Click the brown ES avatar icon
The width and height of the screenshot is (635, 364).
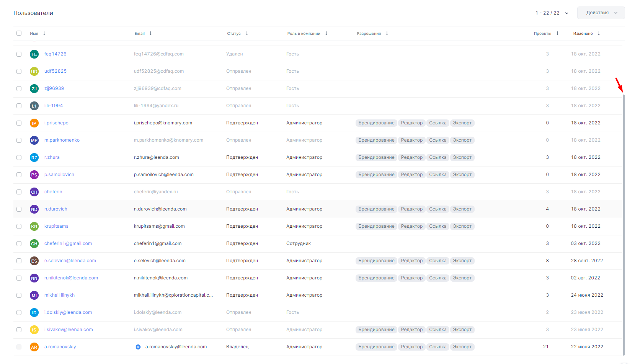point(34,261)
